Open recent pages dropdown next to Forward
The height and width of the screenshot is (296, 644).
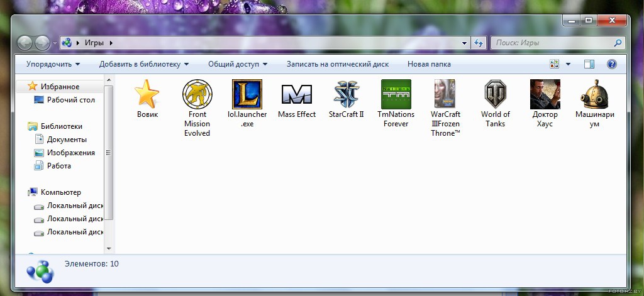pyautogui.click(x=55, y=43)
